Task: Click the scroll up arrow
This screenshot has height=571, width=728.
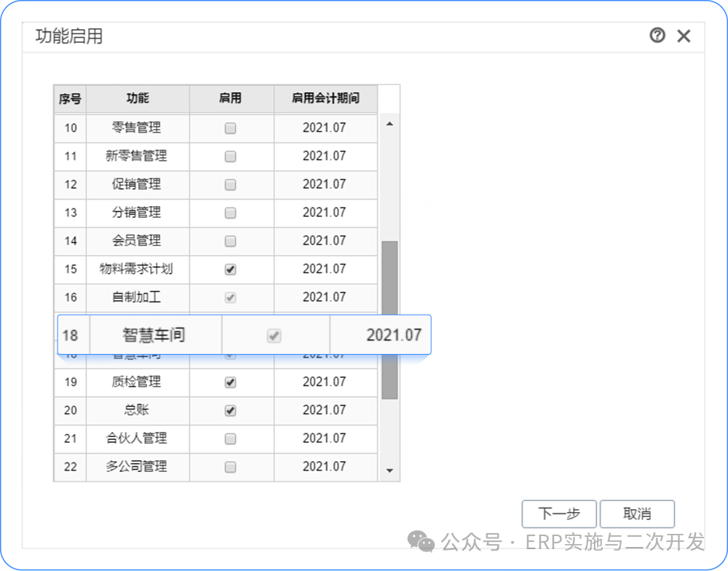Action: coord(389,125)
